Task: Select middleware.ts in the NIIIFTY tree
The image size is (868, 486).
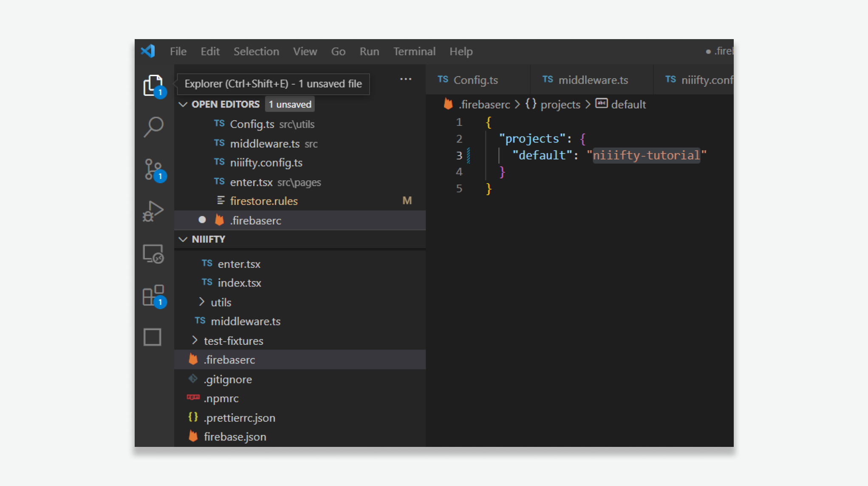Action: click(x=300, y=321)
